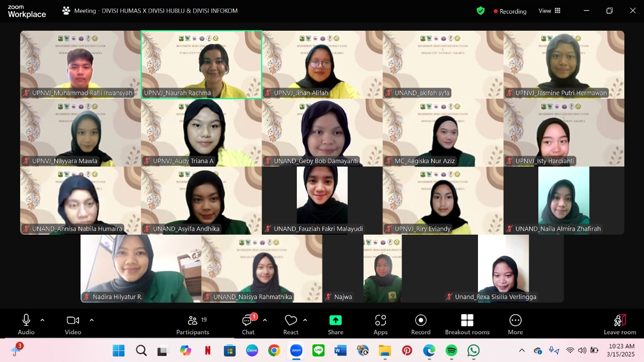Select UPNVJ_Naurah Rachma video tile
The width and height of the screenshot is (644, 362).
[201, 64]
